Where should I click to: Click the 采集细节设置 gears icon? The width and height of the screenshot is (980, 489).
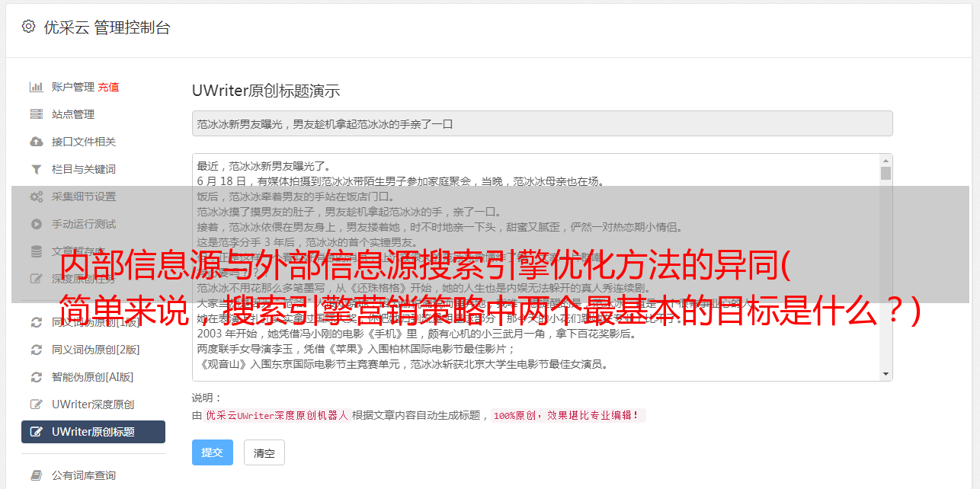[36, 197]
